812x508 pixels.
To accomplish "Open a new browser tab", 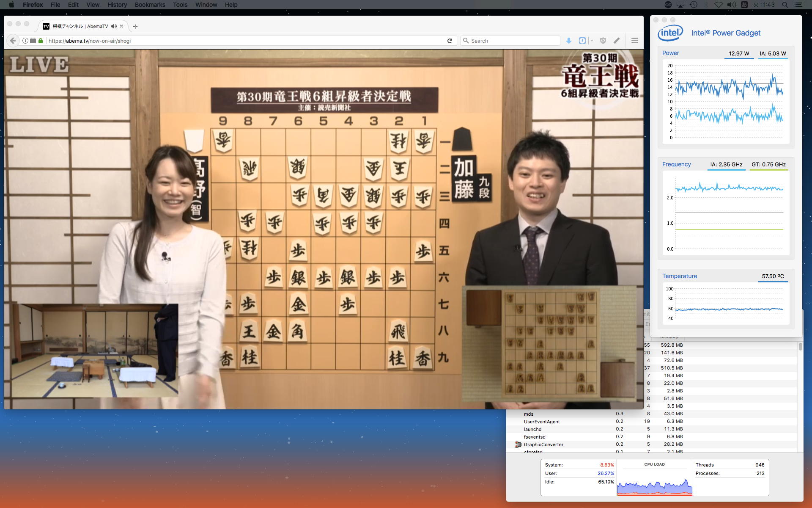I will 135,26.
